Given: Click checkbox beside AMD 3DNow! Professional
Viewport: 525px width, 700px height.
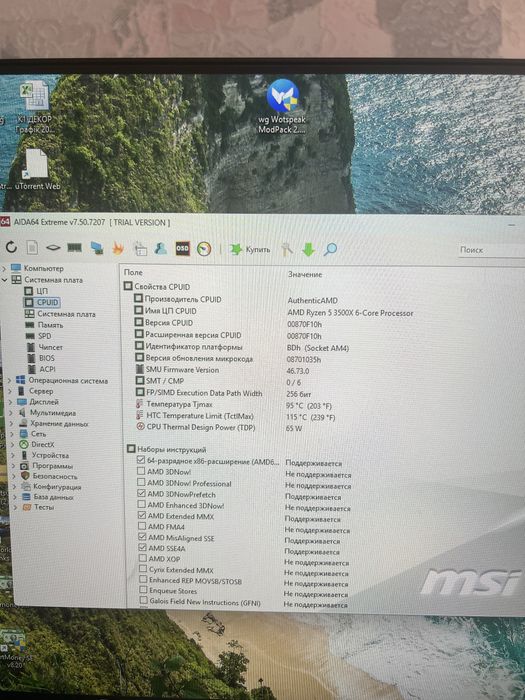Looking at the screenshot, I should click(141, 483).
